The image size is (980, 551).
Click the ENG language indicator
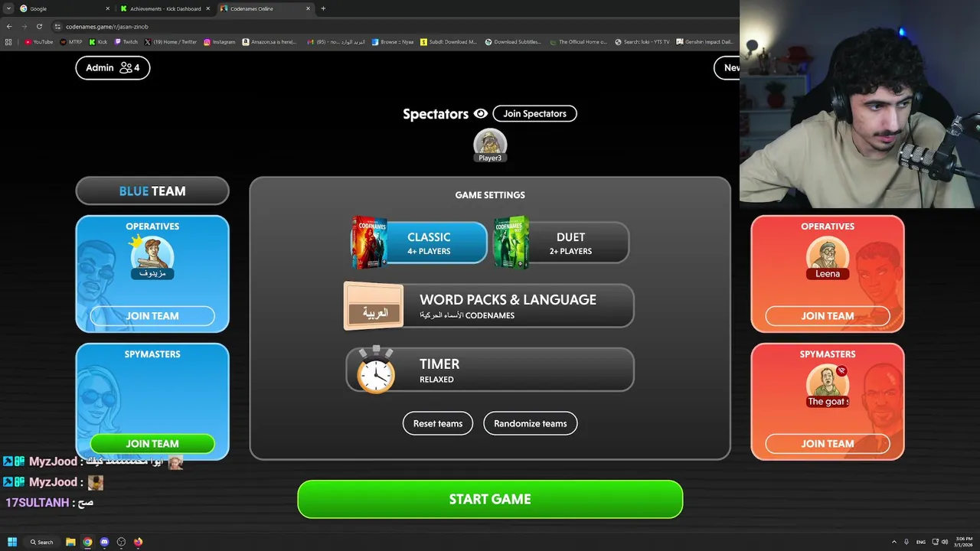(921, 542)
